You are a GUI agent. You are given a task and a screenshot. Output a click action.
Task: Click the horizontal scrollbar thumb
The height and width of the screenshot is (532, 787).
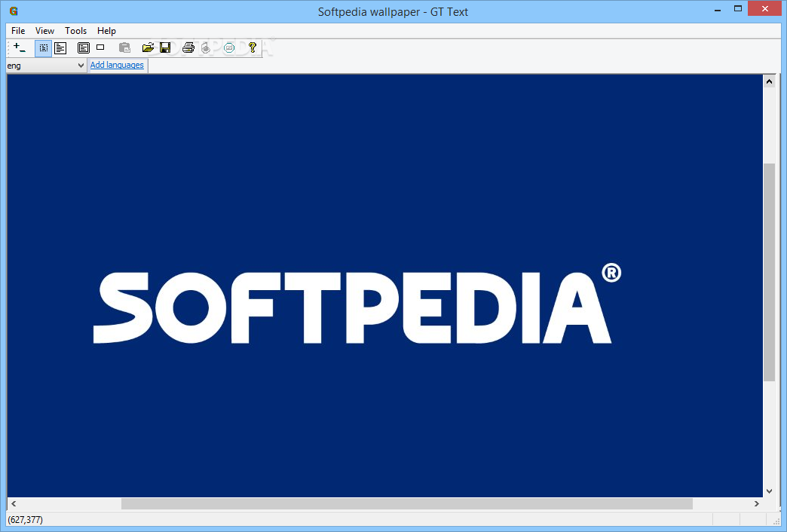407,503
